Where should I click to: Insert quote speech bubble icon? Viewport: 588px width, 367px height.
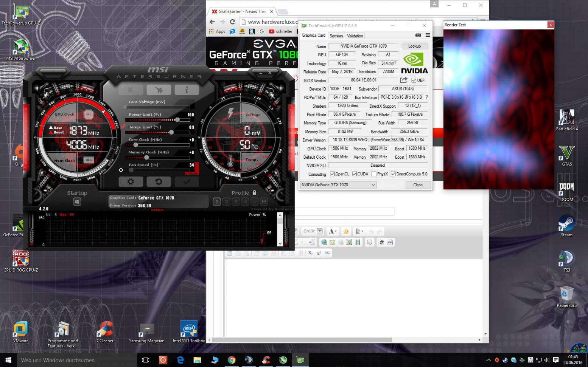coord(370,242)
